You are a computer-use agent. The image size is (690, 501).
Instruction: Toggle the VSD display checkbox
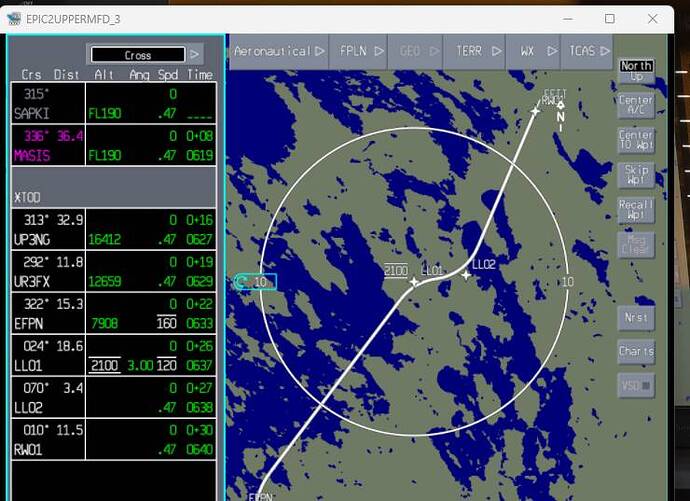(636, 385)
